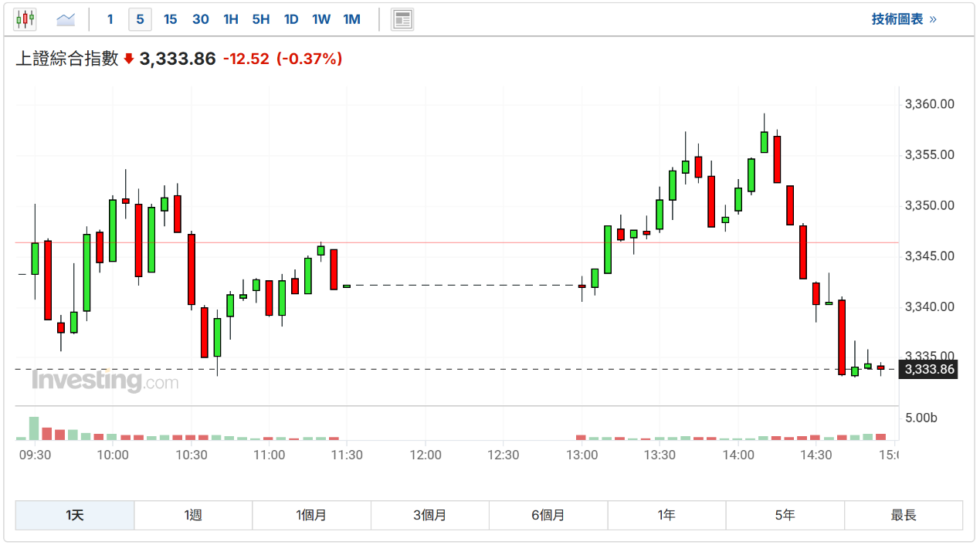Choose the 1個月 time range tab
Screen dimensions: 980x545
[311, 515]
